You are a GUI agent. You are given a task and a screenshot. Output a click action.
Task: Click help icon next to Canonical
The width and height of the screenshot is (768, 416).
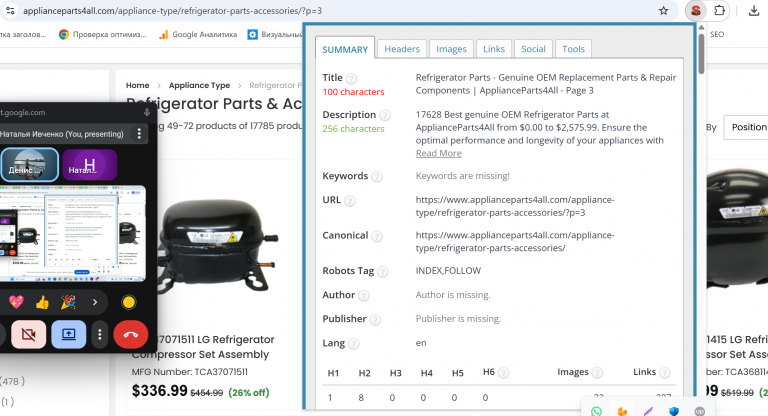click(377, 237)
